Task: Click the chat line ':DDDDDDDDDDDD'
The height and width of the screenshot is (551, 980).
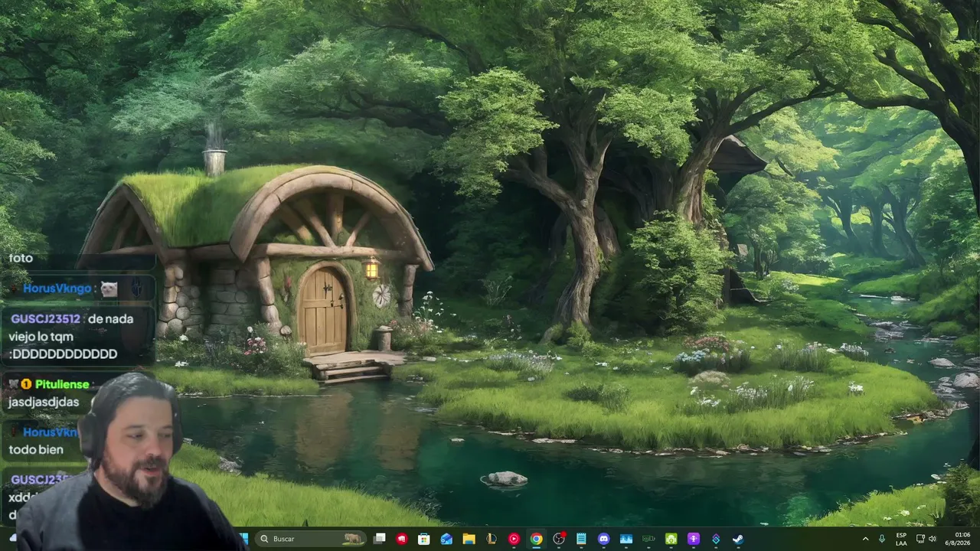Action: (x=63, y=354)
